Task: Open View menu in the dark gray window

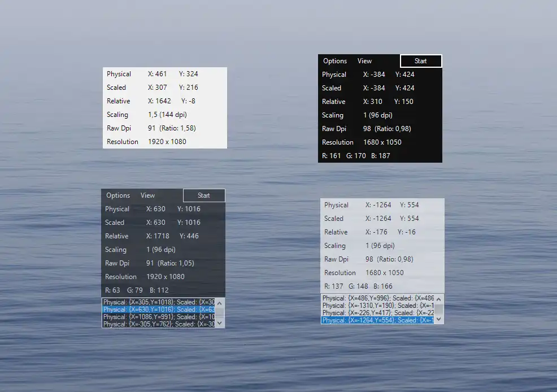Action: (147, 195)
